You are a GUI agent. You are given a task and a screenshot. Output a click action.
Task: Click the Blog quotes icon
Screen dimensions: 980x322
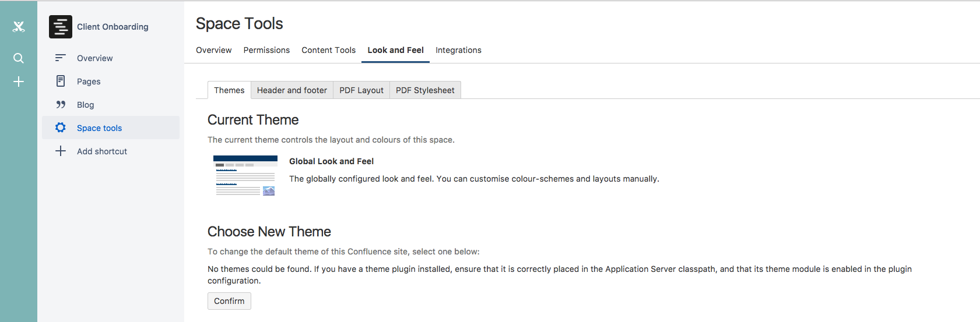pos(61,105)
